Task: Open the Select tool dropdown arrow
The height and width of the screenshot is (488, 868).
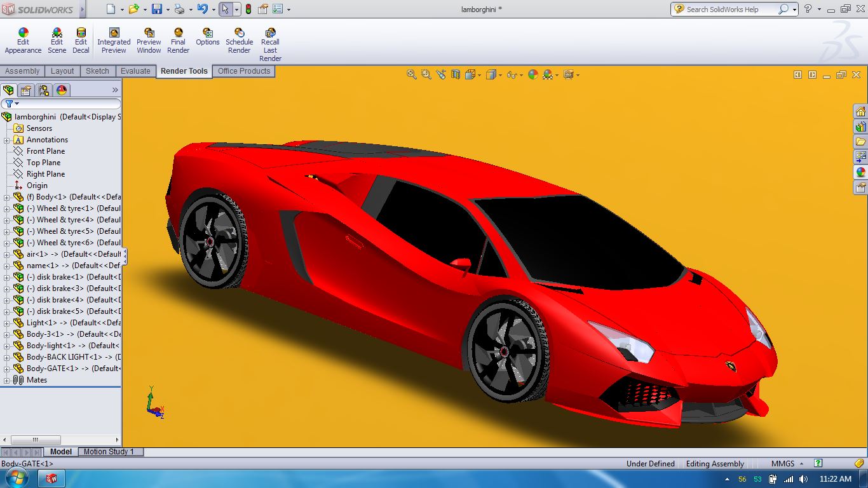Action: 236,10
